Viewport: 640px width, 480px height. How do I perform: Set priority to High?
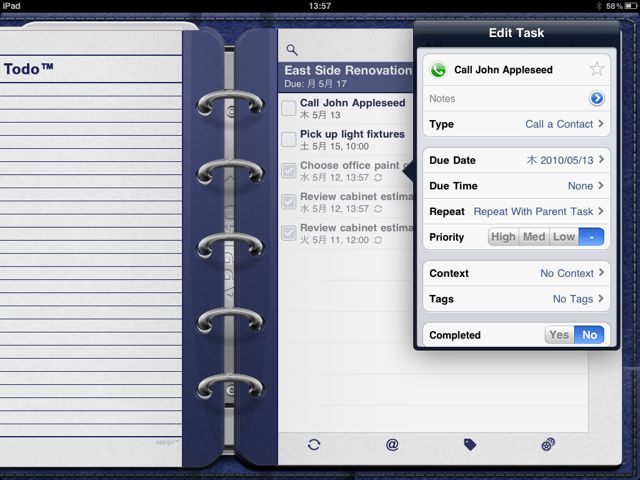point(503,237)
